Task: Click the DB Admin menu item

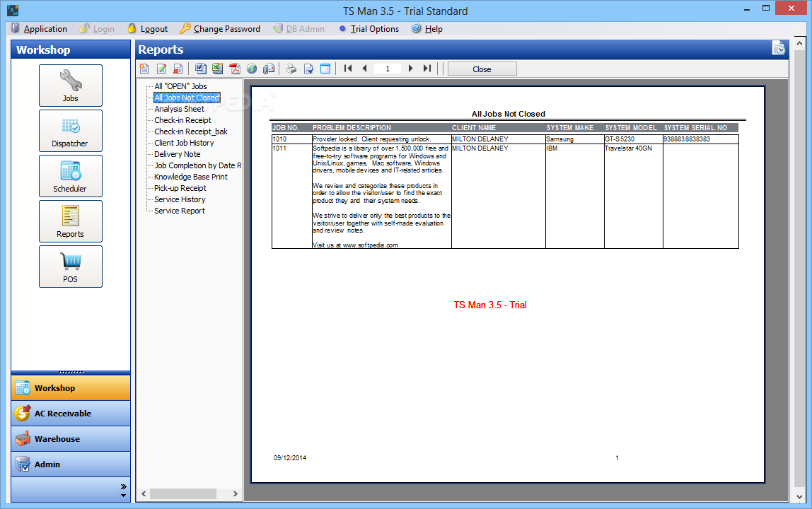Action: 299,29
